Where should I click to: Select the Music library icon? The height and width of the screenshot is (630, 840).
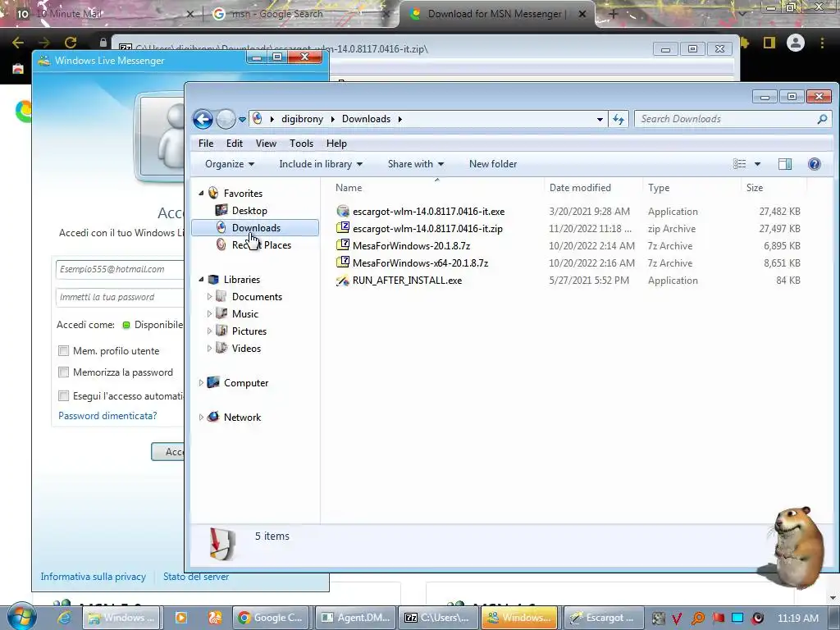point(221,313)
